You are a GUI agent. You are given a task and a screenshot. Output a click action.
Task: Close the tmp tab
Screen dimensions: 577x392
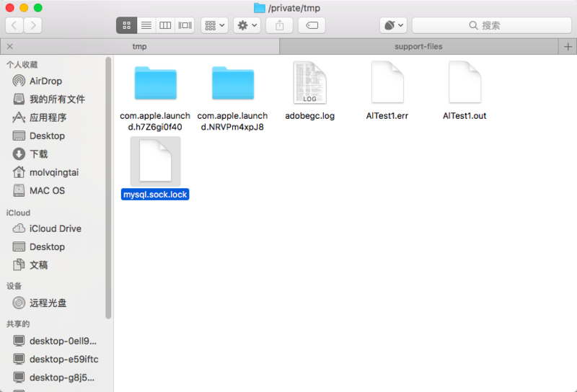point(10,46)
